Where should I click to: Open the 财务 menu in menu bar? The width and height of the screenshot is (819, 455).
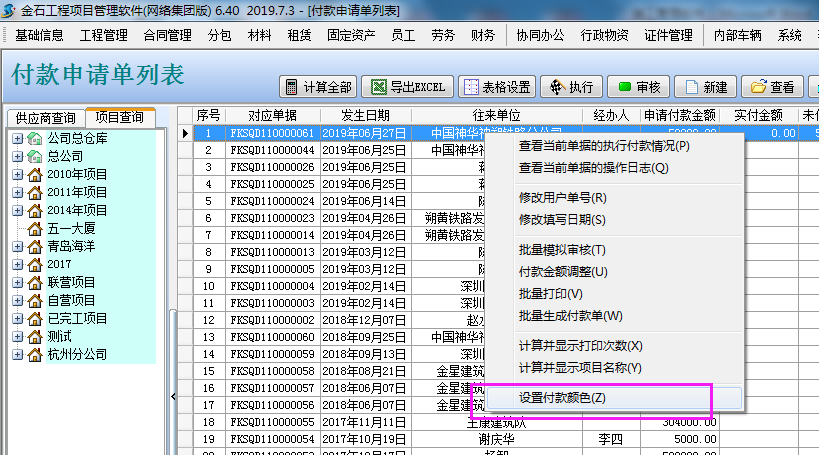point(482,35)
